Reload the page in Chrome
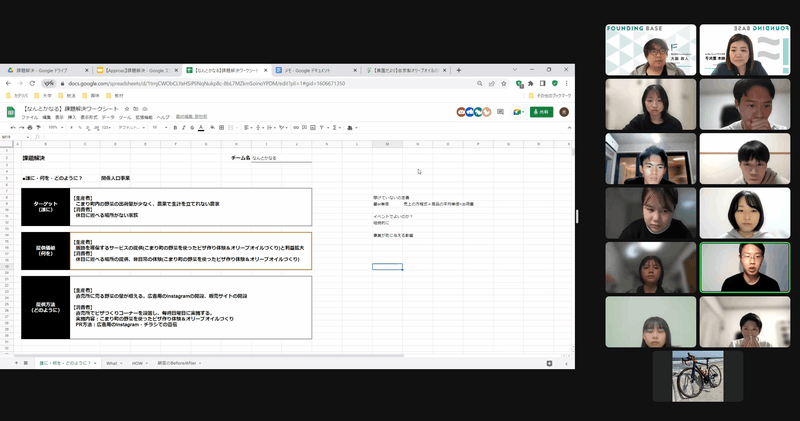This screenshot has width=800, height=421. 32,83
